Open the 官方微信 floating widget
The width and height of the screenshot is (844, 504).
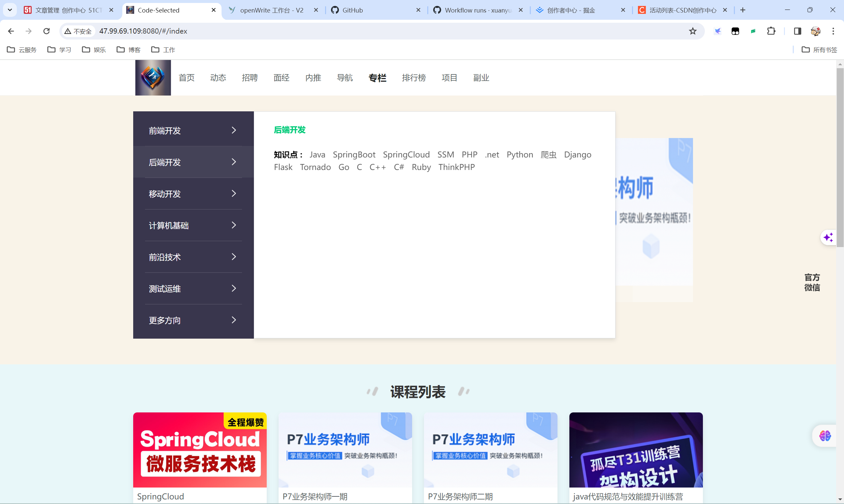tap(812, 282)
